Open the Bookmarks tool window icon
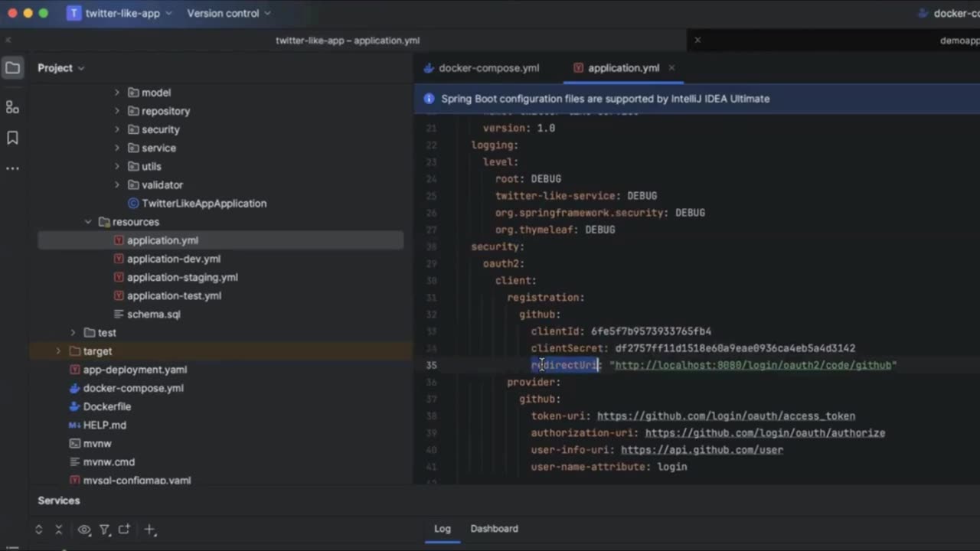This screenshot has height=551, width=980. point(12,138)
